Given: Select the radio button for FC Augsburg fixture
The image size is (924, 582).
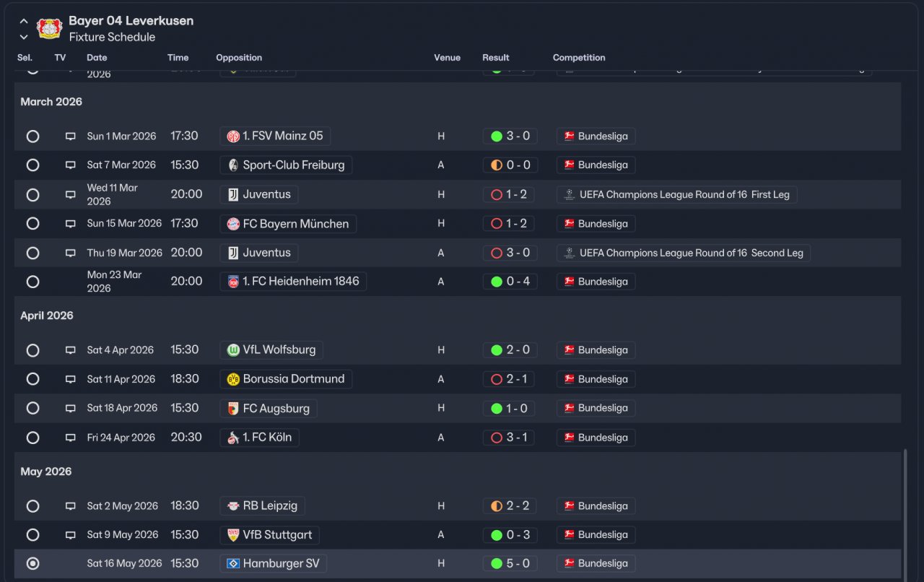Looking at the screenshot, I should 32,408.
